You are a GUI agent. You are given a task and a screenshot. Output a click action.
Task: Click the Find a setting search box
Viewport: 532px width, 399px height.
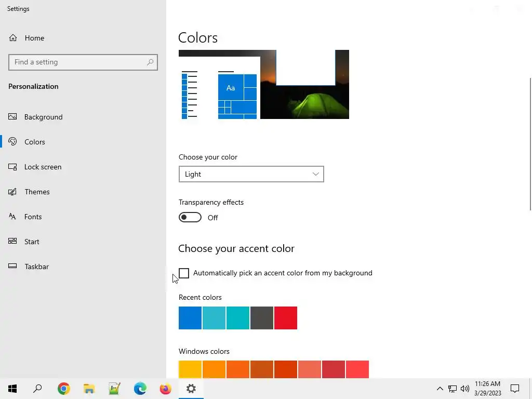83,62
